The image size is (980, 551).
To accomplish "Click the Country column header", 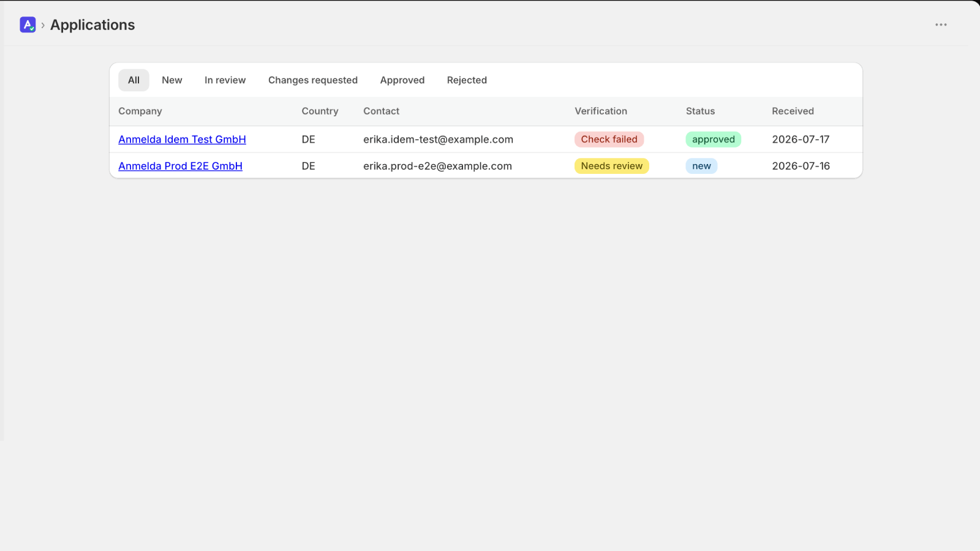I will click(320, 111).
